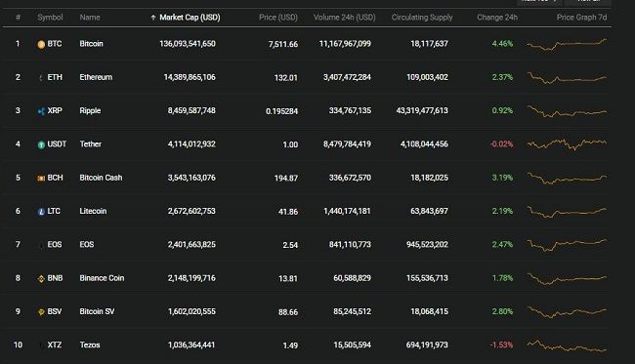Screen dimensions: 635x364
Task: View Litecoin 7-day price graph
Action: pyautogui.click(x=567, y=212)
